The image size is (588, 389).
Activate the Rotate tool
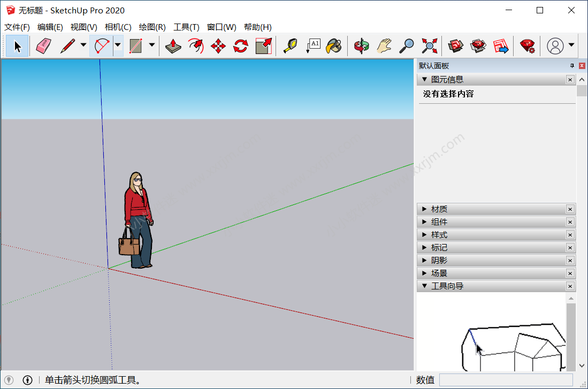(241, 46)
